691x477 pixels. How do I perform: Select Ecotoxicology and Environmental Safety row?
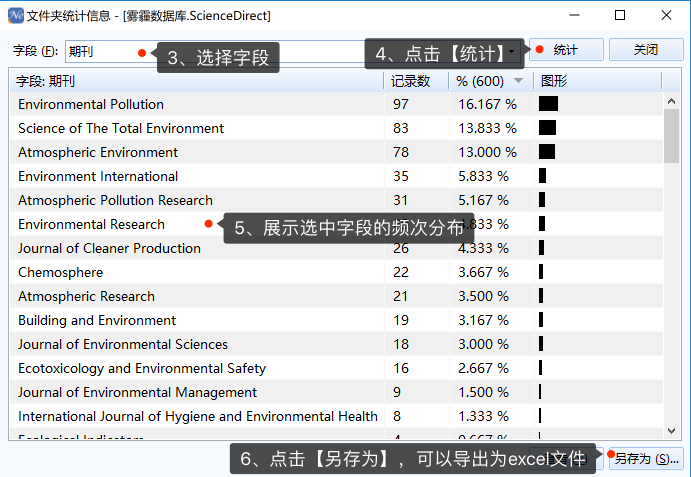click(x=337, y=368)
